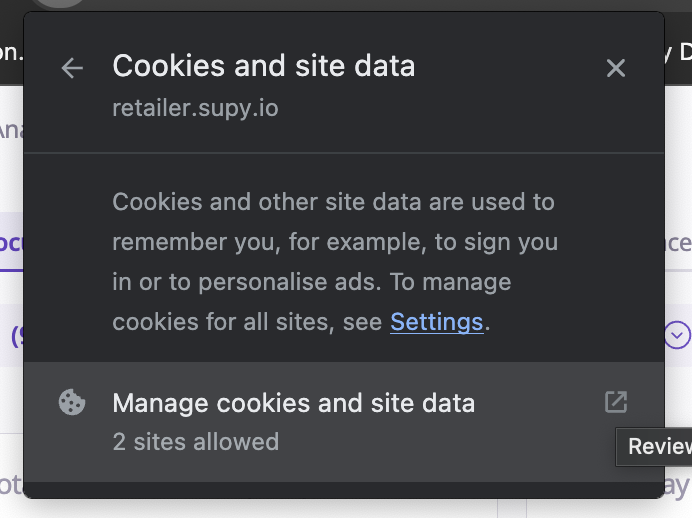This screenshot has height=518, width=692.
Task: Click the cookies description paragraph
Action: click(x=334, y=261)
